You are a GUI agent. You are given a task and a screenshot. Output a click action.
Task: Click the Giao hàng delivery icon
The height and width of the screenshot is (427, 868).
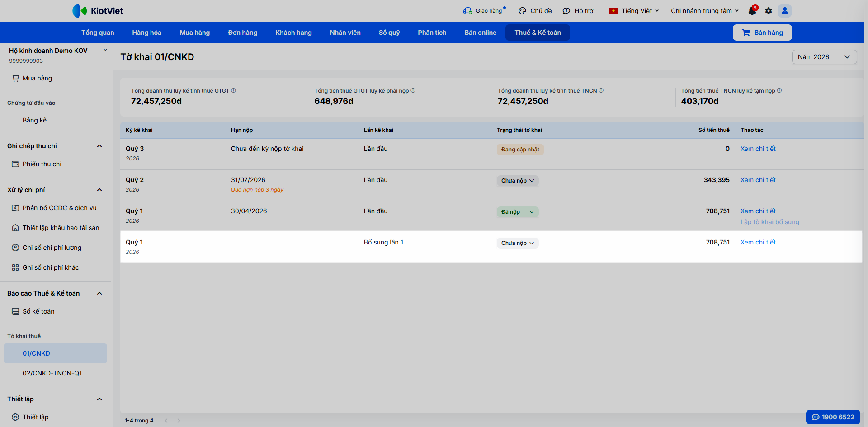[x=467, y=11]
